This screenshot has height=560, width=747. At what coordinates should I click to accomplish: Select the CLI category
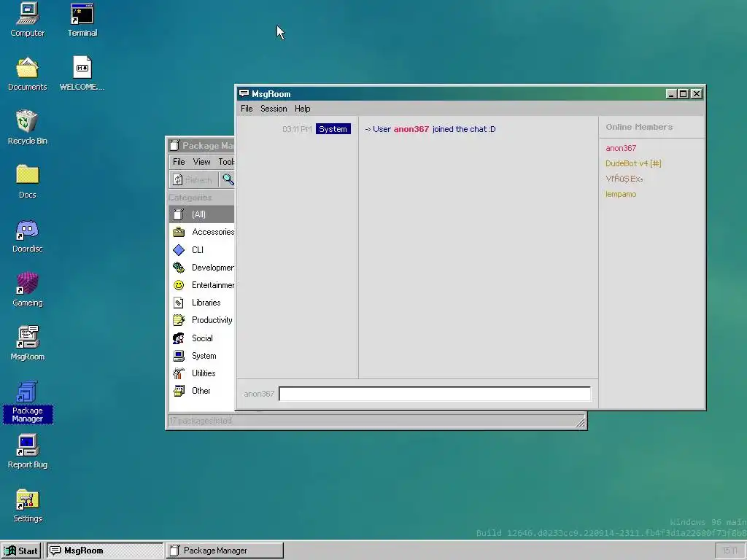click(x=202, y=249)
